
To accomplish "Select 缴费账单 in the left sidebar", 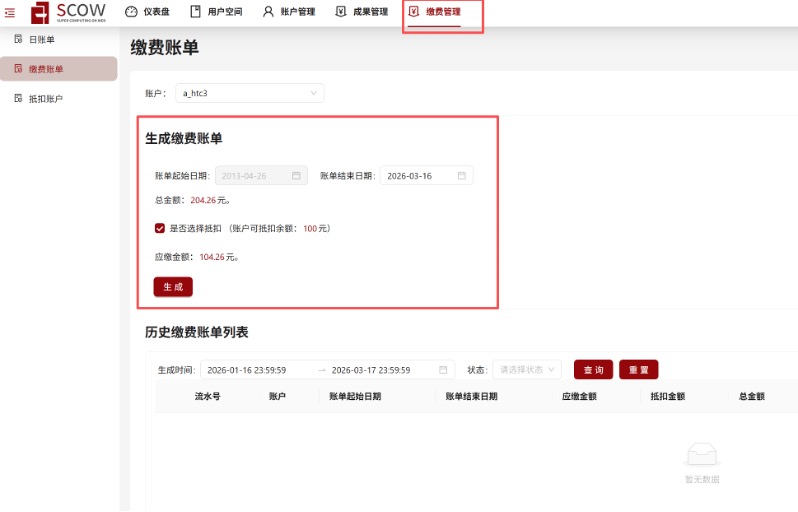I will tap(46, 69).
